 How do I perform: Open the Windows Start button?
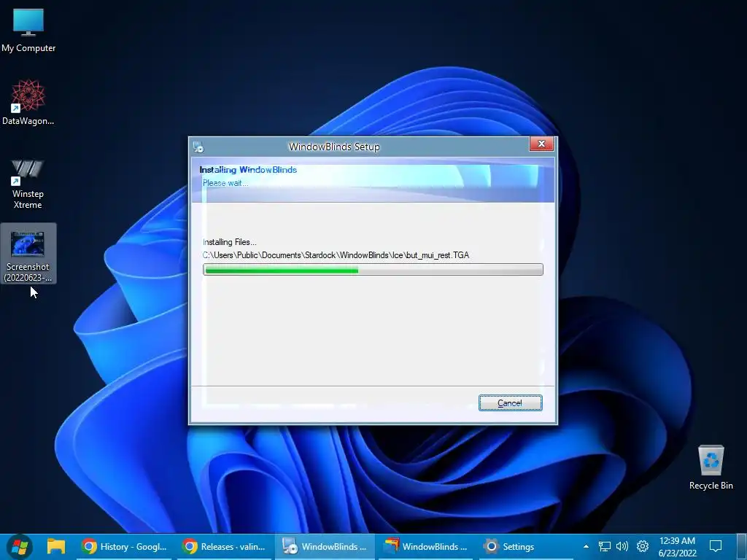pos(19,547)
